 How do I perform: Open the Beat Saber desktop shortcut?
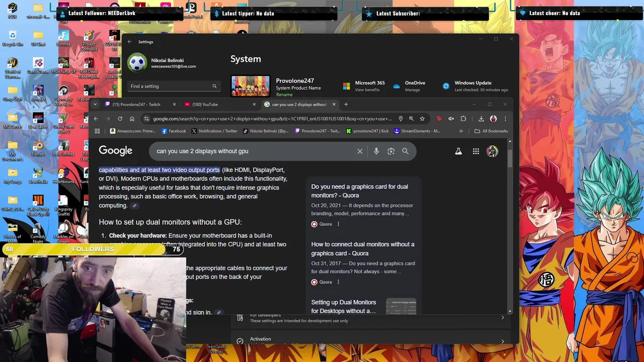[x=38, y=121]
